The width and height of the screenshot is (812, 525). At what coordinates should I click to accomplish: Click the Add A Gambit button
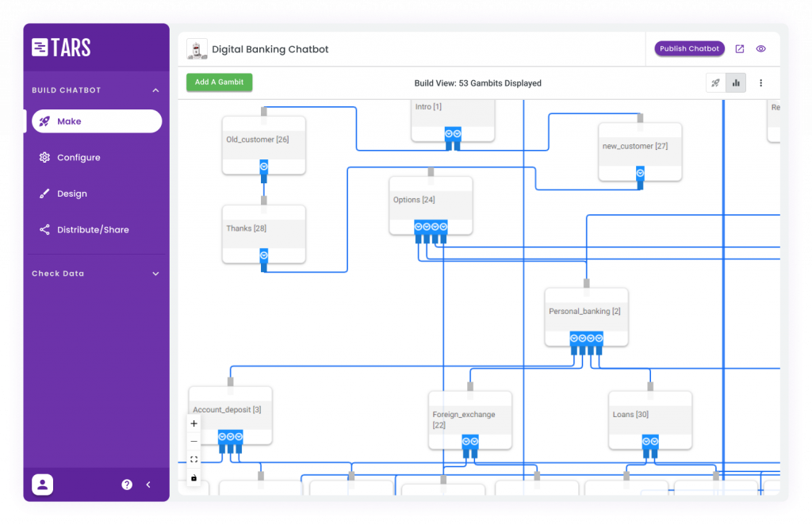(x=219, y=82)
